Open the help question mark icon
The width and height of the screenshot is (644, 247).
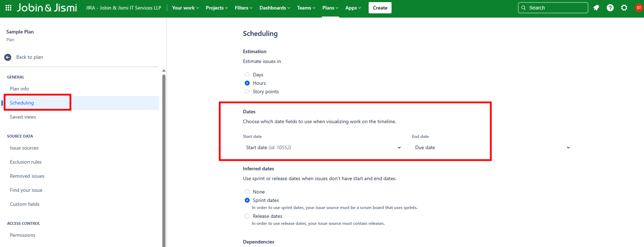(610, 8)
